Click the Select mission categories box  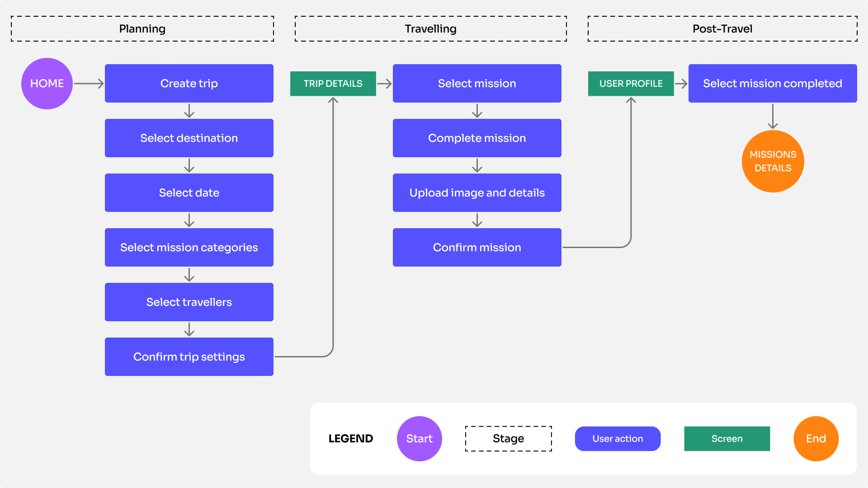189,248
